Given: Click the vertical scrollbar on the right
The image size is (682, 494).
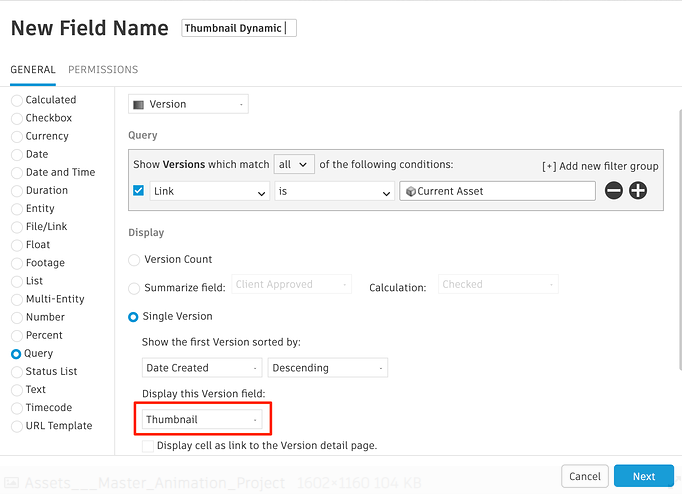Looking at the screenshot, I should [x=680, y=239].
